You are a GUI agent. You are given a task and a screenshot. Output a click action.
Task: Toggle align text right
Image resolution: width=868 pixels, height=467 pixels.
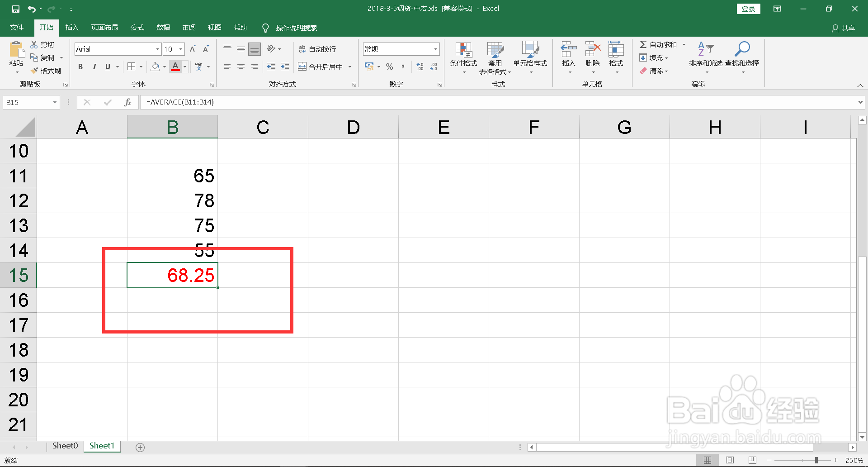[x=255, y=67]
